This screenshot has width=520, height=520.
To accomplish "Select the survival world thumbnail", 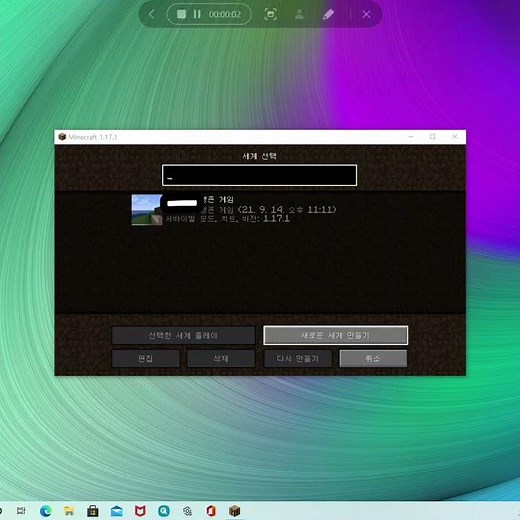I will [147, 210].
